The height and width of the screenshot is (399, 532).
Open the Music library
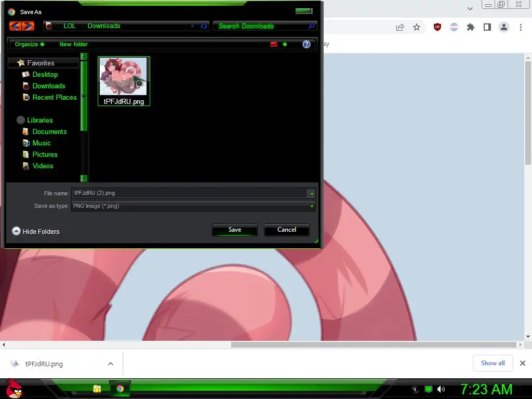pos(42,143)
